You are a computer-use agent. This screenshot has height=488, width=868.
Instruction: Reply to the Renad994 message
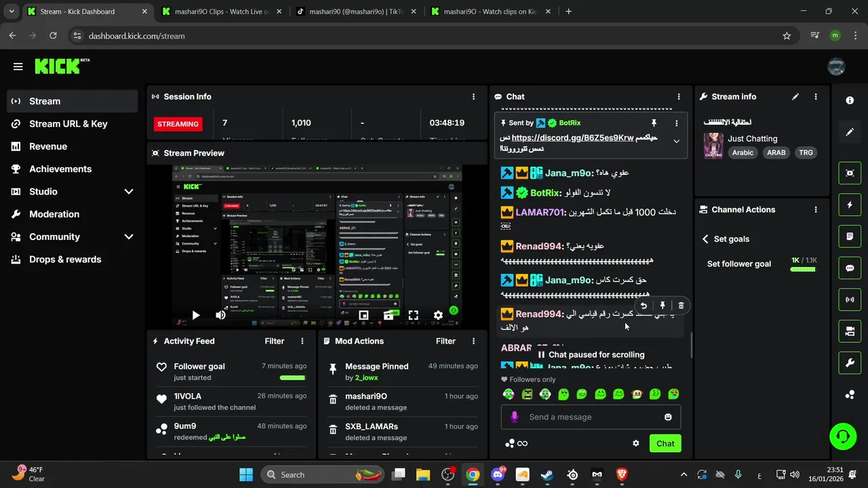pos(644,306)
